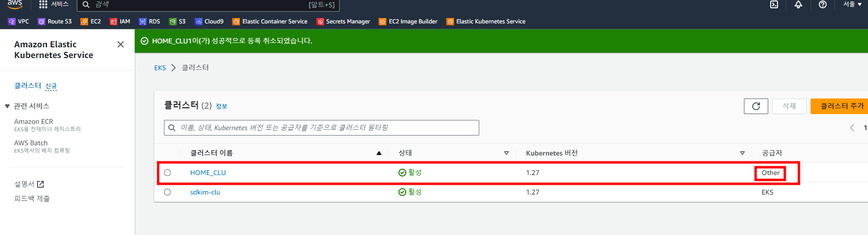
Task: Click the 클러스터 추가 button
Action: click(842, 106)
